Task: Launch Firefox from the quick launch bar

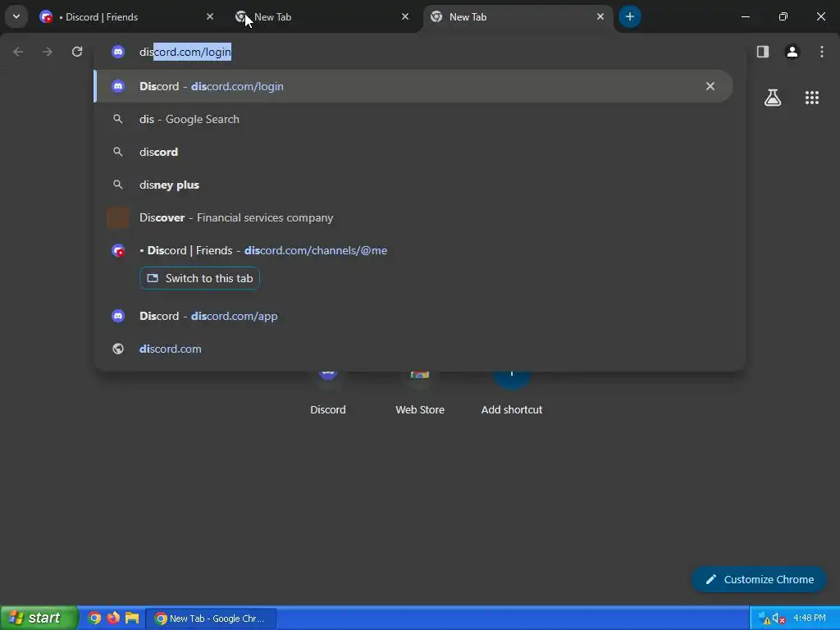Action: pos(113,619)
